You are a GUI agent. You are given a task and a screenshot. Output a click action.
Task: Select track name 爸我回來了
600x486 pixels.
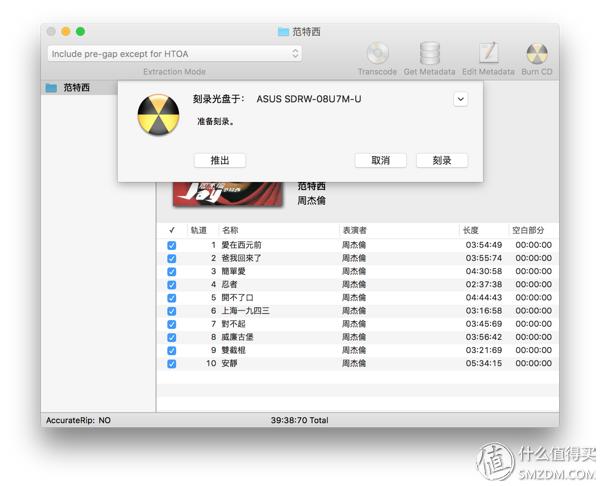241,258
